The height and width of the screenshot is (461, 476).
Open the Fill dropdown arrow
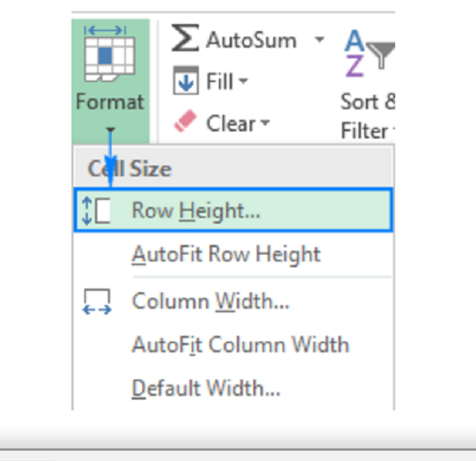(x=243, y=82)
